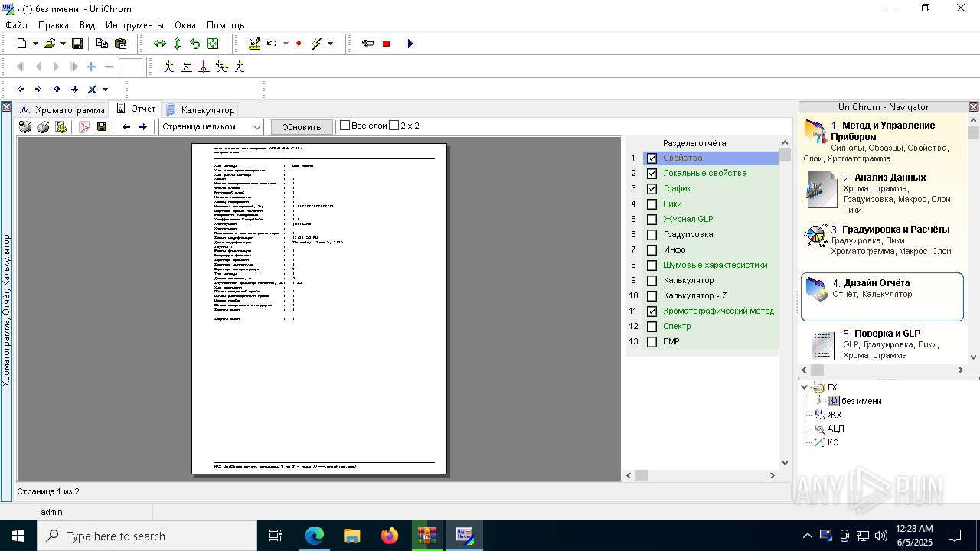Click the yellow lightning bolt macro icon
This screenshot has height=551, width=980.
point(317,44)
